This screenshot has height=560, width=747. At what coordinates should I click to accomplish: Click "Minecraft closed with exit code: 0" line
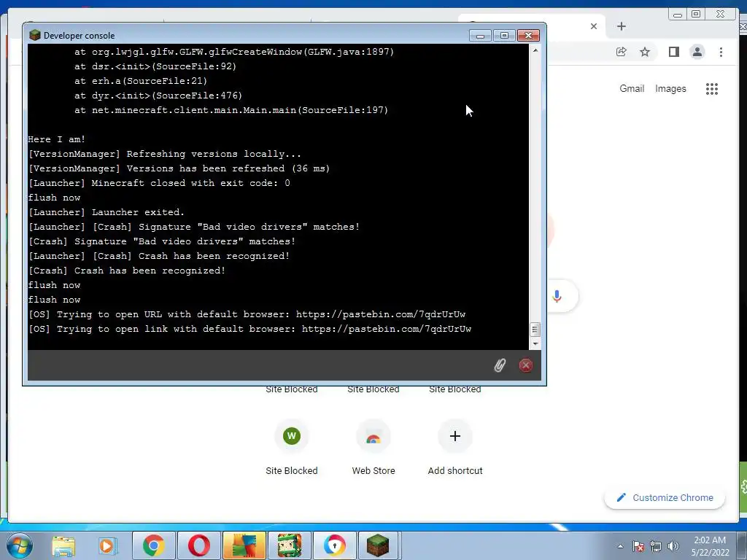[x=159, y=183]
